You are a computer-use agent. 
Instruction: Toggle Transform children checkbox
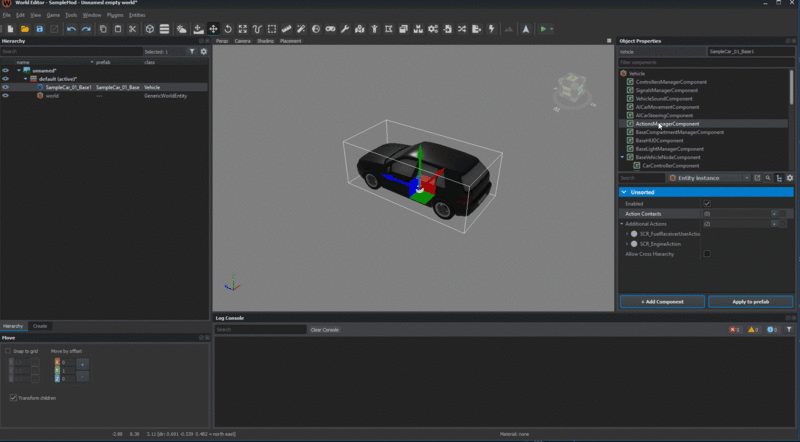pos(12,397)
